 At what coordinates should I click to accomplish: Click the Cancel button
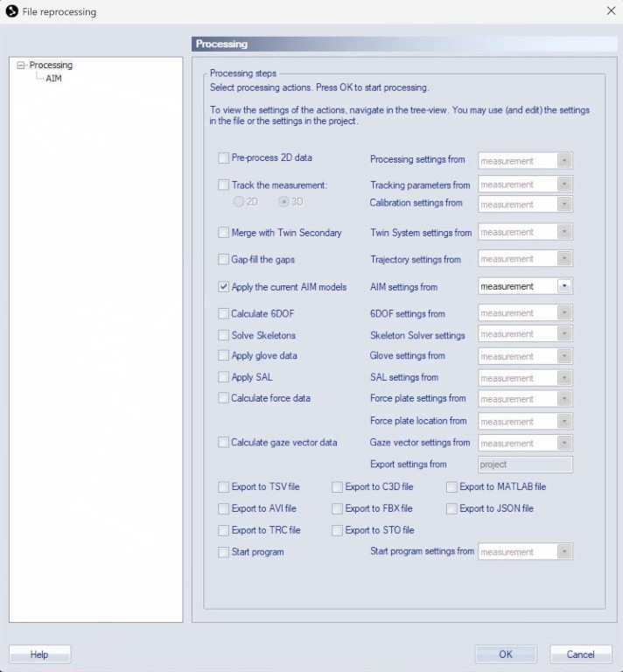pos(580,654)
